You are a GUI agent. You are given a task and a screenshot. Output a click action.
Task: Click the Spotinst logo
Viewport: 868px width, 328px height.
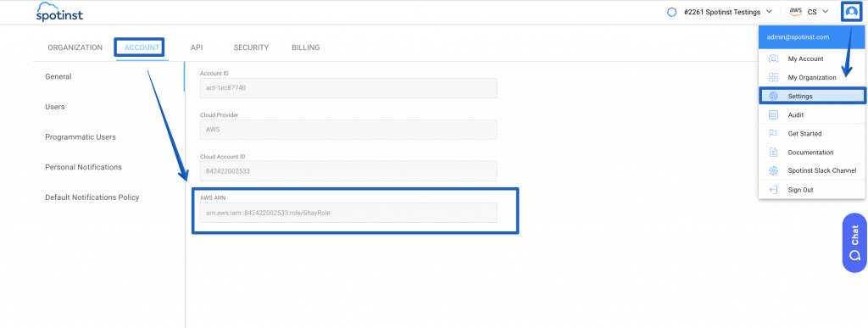tap(59, 12)
